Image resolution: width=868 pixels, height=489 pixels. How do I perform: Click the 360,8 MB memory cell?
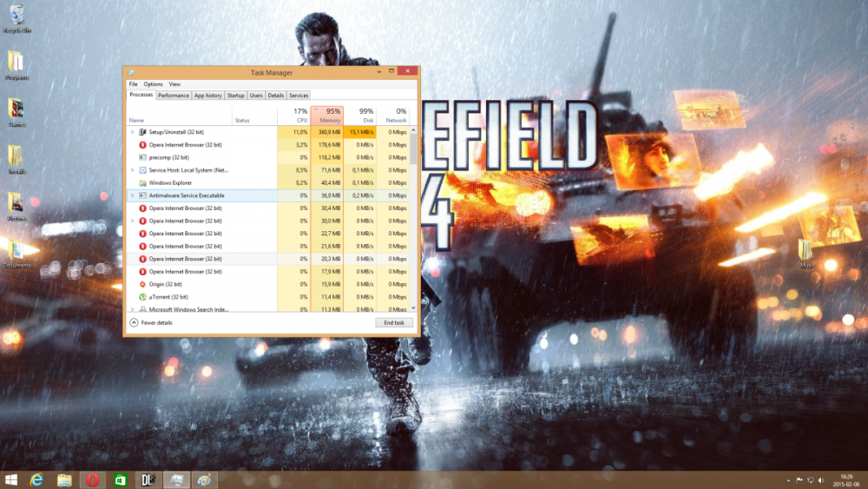click(327, 132)
